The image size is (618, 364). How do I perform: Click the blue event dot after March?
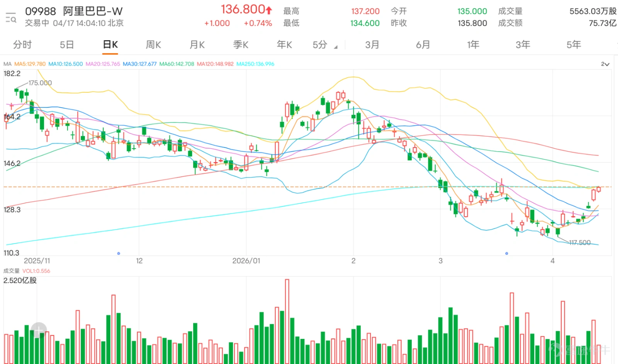(506, 254)
